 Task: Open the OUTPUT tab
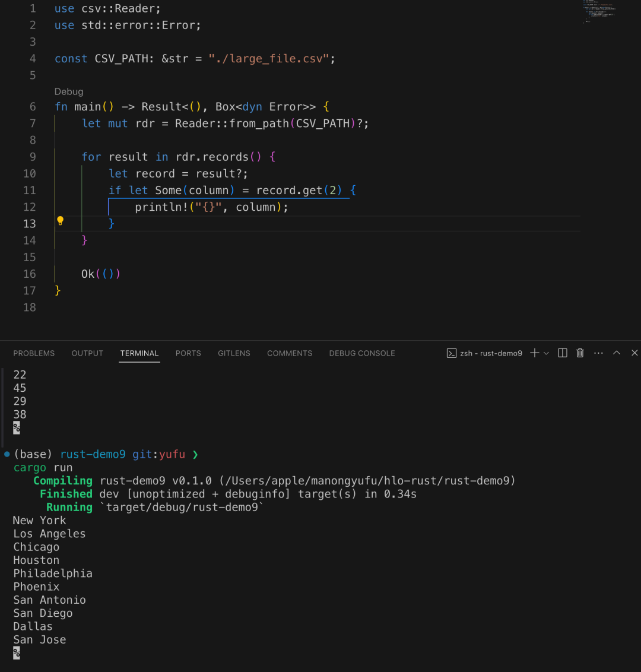click(x=87, y=353)
